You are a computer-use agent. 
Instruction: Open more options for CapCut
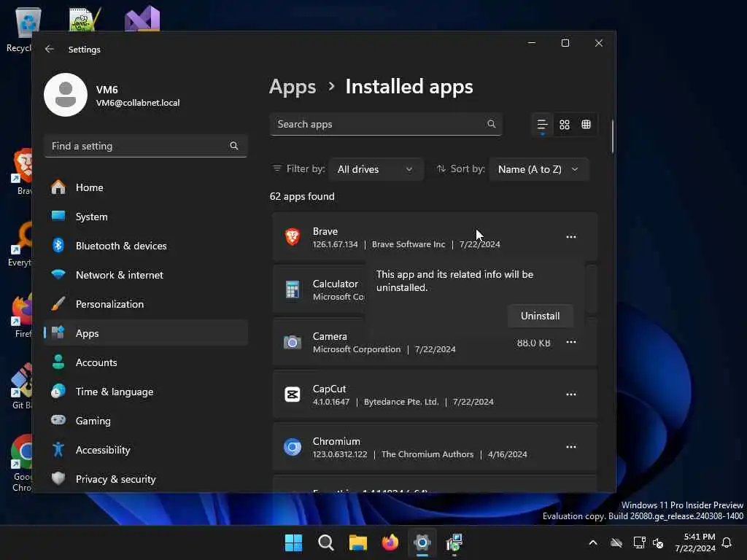click(570, 394)
